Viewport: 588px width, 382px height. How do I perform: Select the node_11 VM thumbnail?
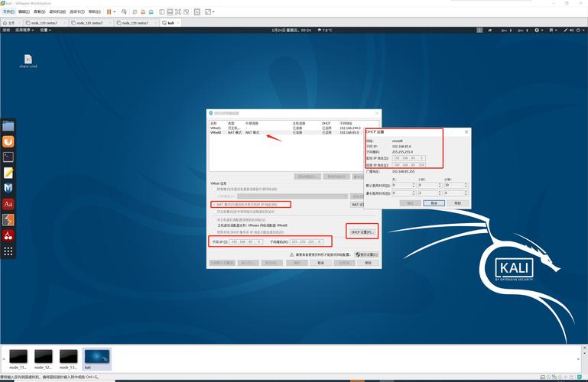(x=18, y=359)
